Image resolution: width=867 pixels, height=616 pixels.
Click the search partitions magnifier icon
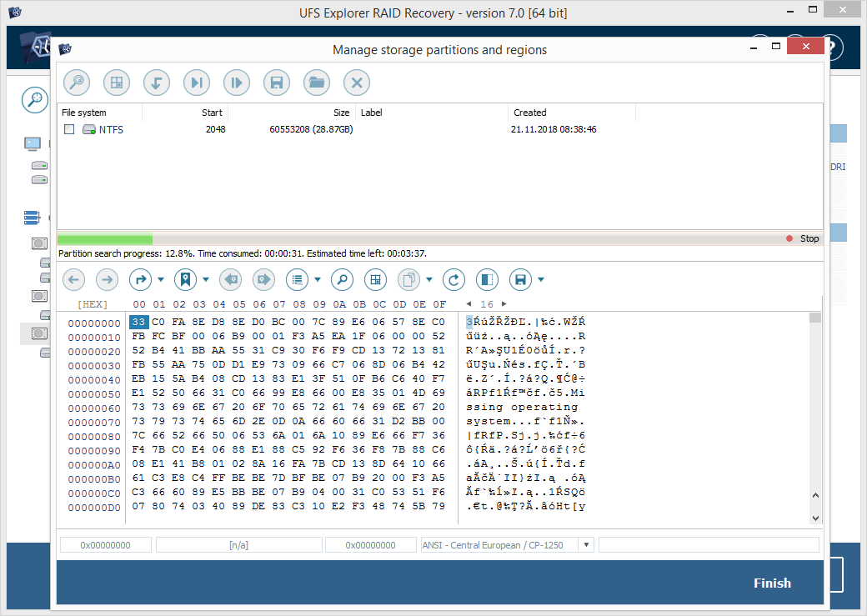pos(77,83)
